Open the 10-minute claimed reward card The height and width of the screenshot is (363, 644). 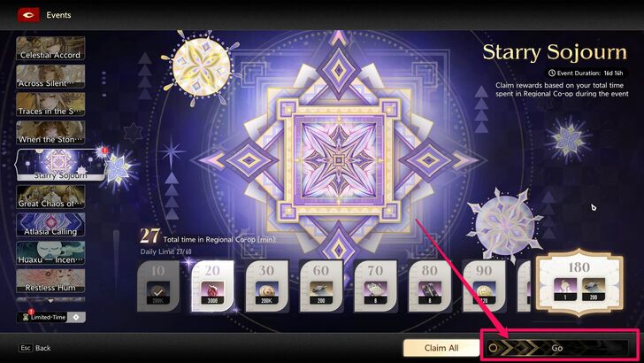click(158, 287)
